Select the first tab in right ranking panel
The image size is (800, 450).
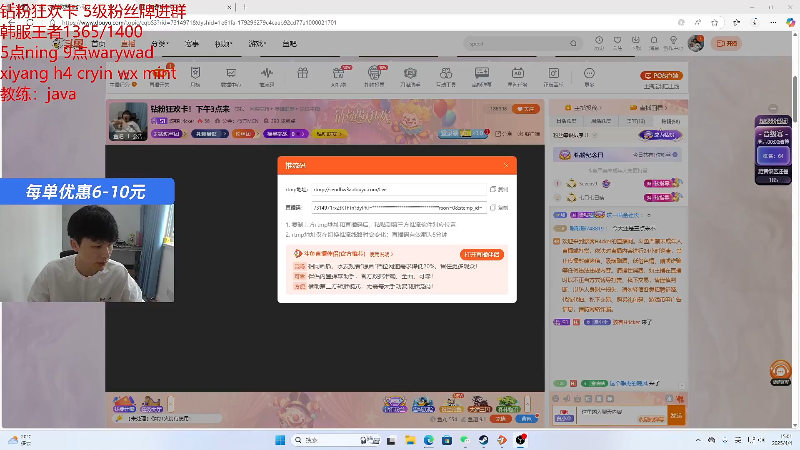[566, 121]
